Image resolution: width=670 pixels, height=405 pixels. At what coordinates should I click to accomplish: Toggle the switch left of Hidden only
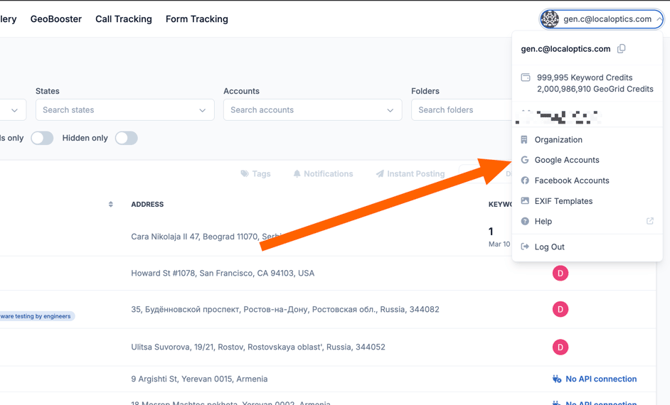tap(41, 138)
